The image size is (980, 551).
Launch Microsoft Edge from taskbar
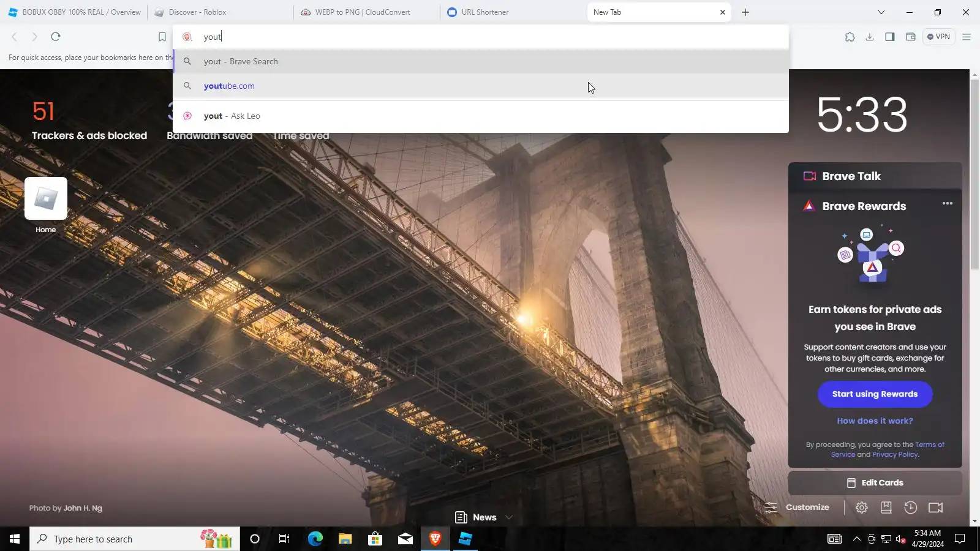pyautogui.click(x=315, y=539)
